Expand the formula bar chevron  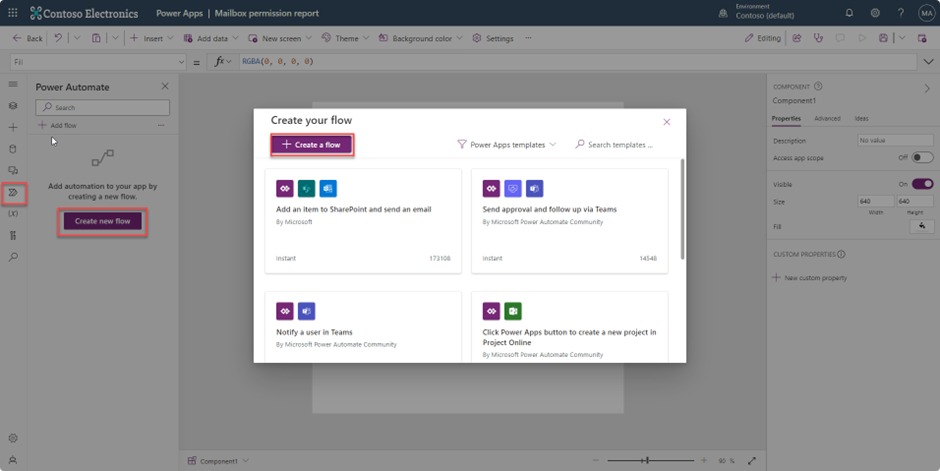pyautogui.click(x=929, y=62)
